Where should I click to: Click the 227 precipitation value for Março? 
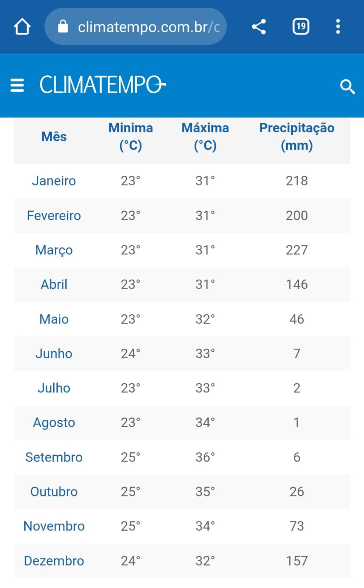(297, 250)
